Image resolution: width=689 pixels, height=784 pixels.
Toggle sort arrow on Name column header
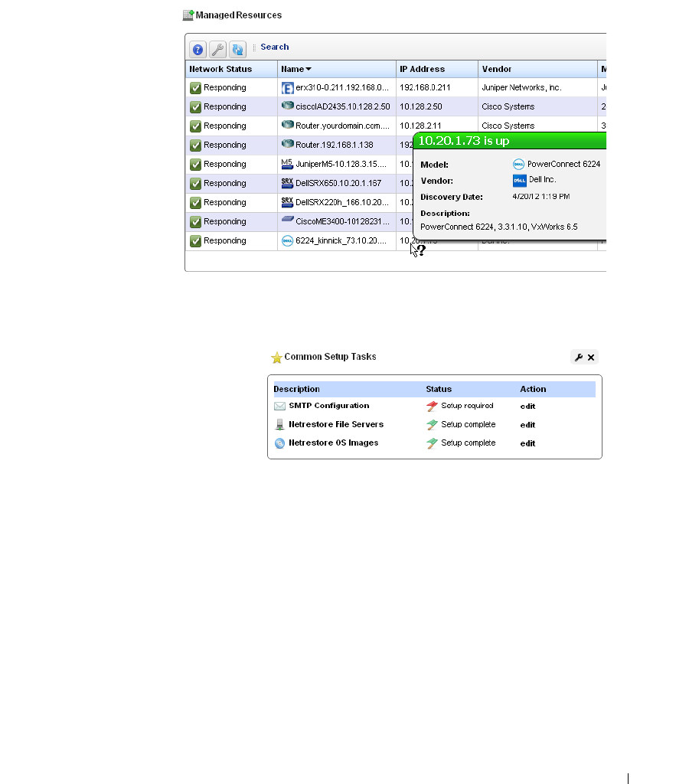click(309, 69)
